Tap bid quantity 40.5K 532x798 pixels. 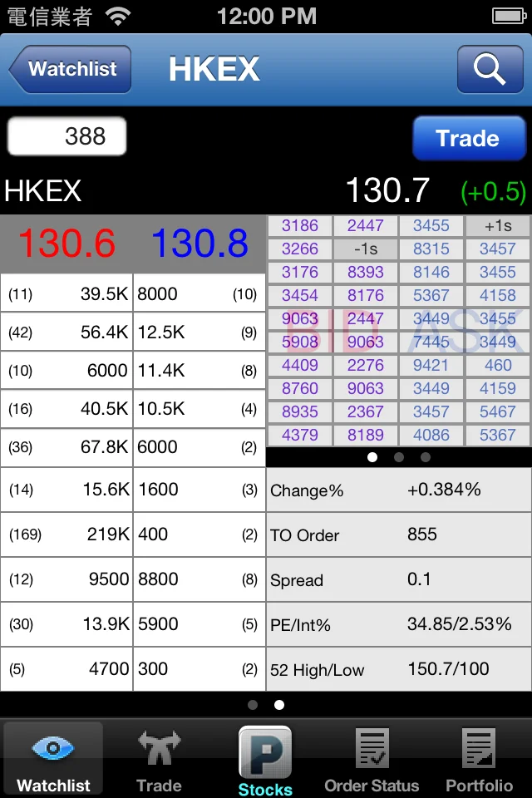104,409
